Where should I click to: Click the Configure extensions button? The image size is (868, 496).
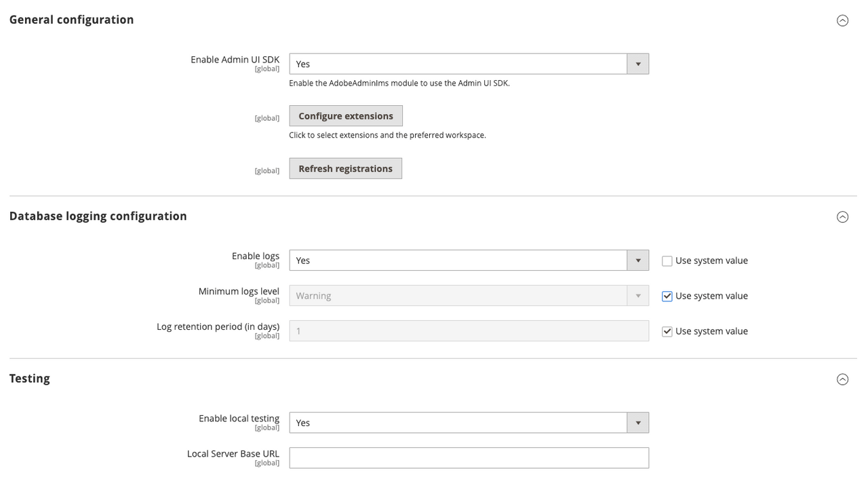tap(346, 116)
